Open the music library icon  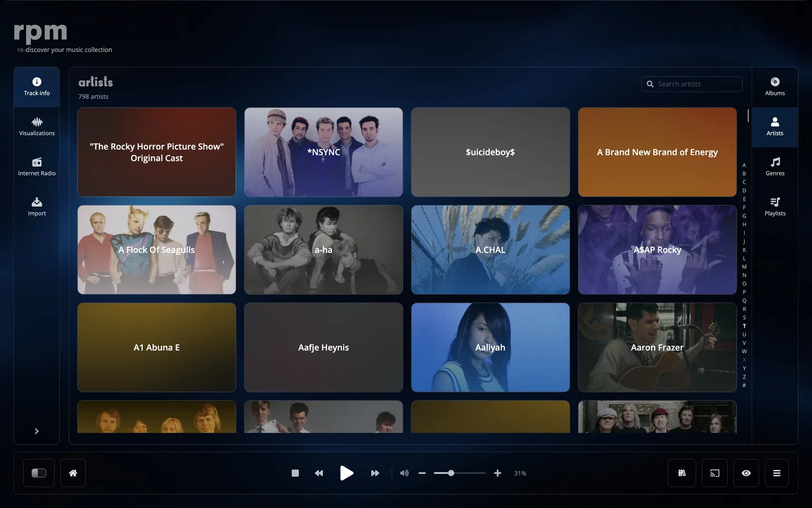(682, 473)
